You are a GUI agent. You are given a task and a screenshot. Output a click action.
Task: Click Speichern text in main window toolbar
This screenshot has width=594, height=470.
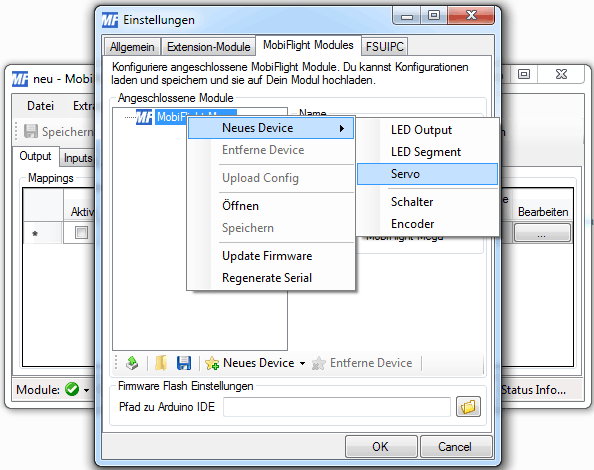67,132
